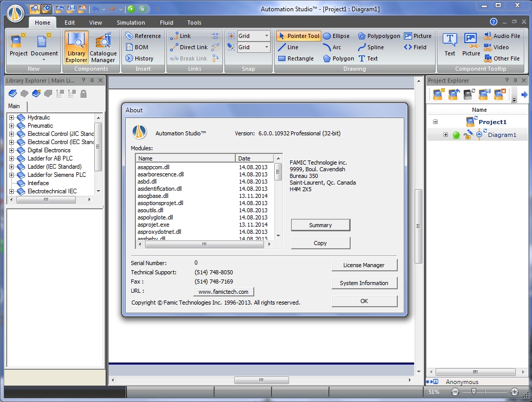
Task: Insert a Field element
Action: coord(415,47)
